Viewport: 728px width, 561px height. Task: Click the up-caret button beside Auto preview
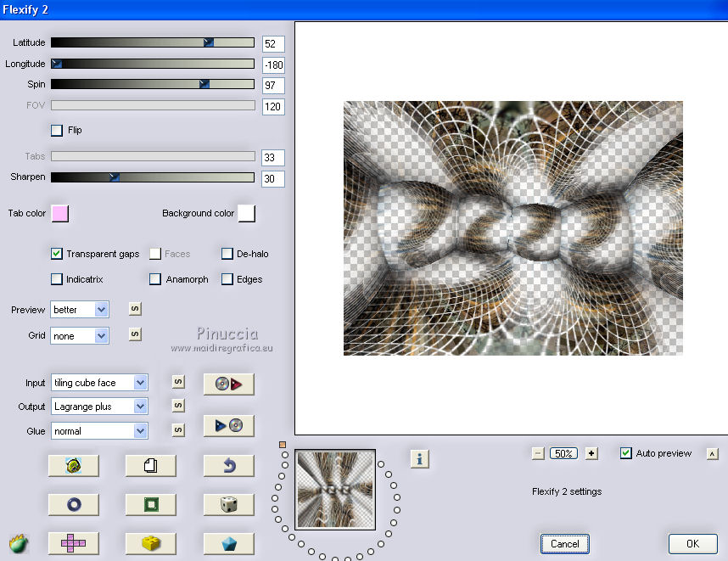point(712,454)
